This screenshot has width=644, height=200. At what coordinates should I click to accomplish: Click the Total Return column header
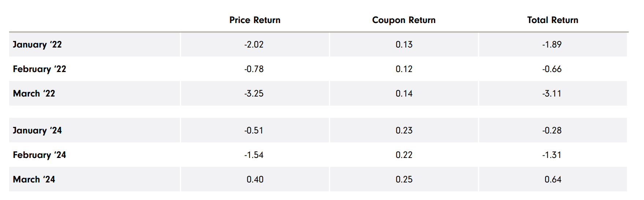pyautogui.click(x=553, y=20)
